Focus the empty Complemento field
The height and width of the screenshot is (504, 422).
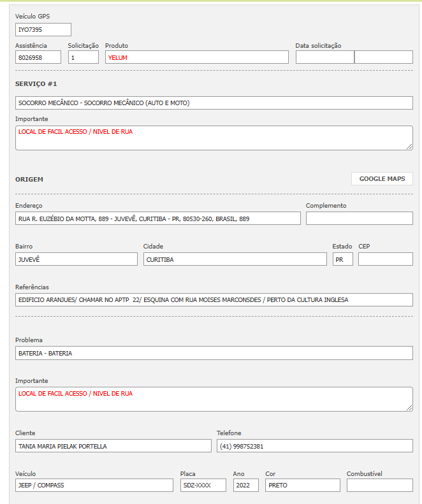(359, 219)
